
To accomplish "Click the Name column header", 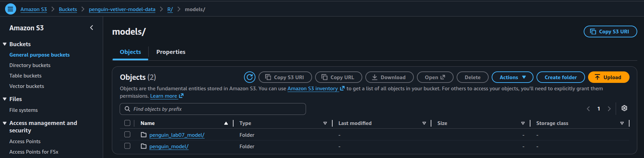I will coord(148,123).
